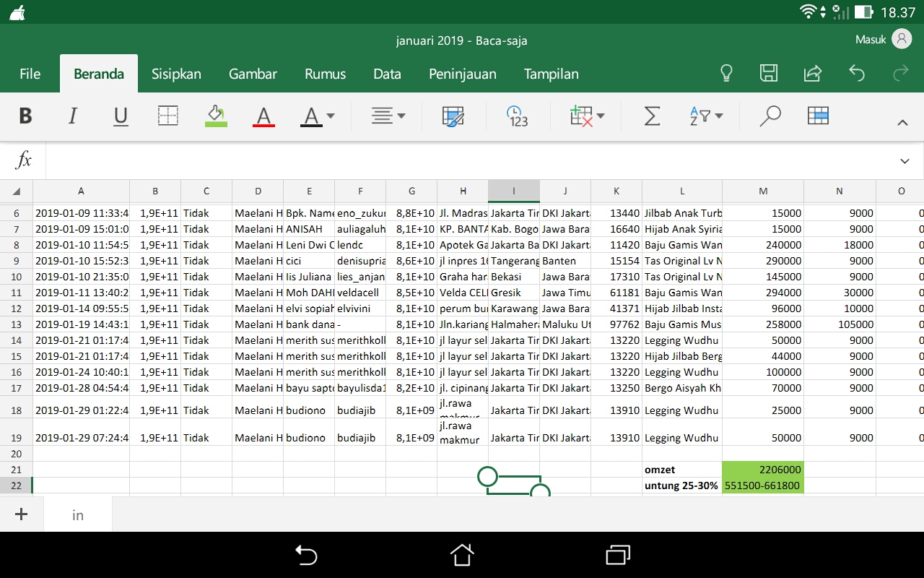This screenshot has height=578, width=924.
Task: Open insert and delete cells dropdown
Action: pos(587,116)
